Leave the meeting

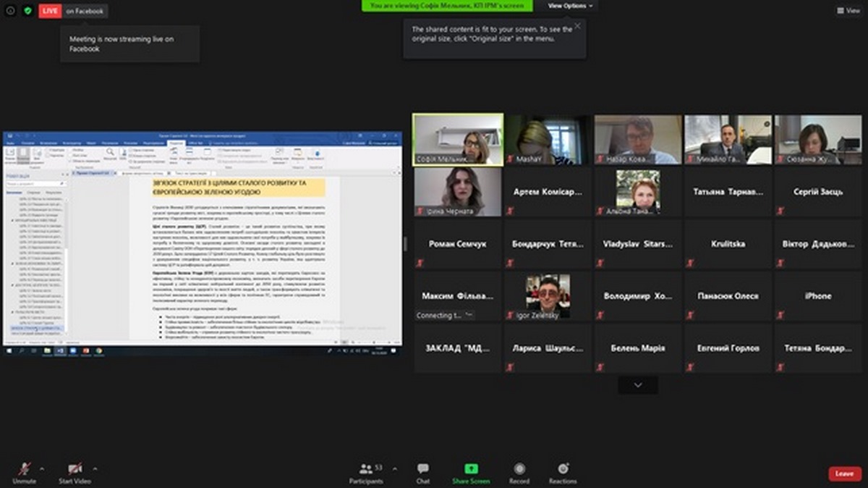coord(844,474)
